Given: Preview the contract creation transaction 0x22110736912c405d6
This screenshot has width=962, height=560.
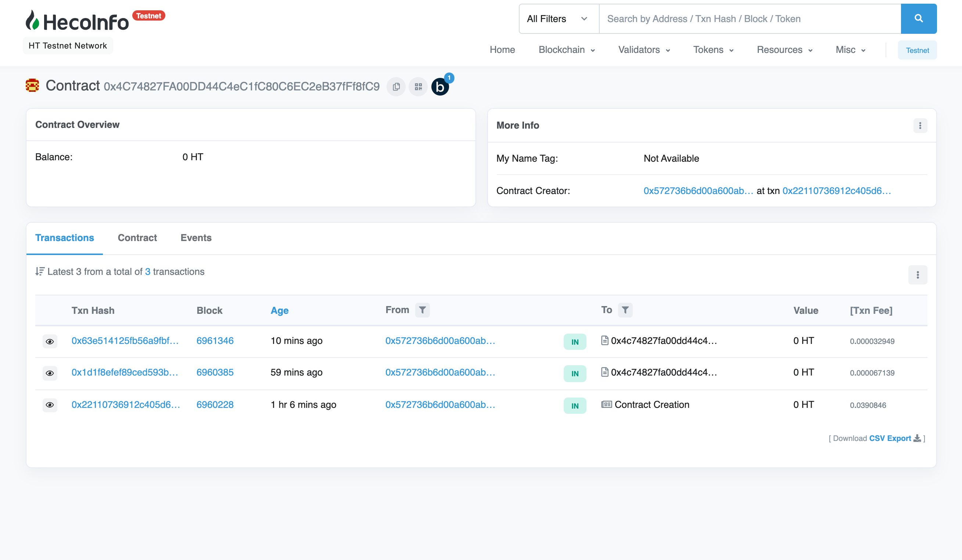Looking at the screenshot, I should [x=50, y=405].
